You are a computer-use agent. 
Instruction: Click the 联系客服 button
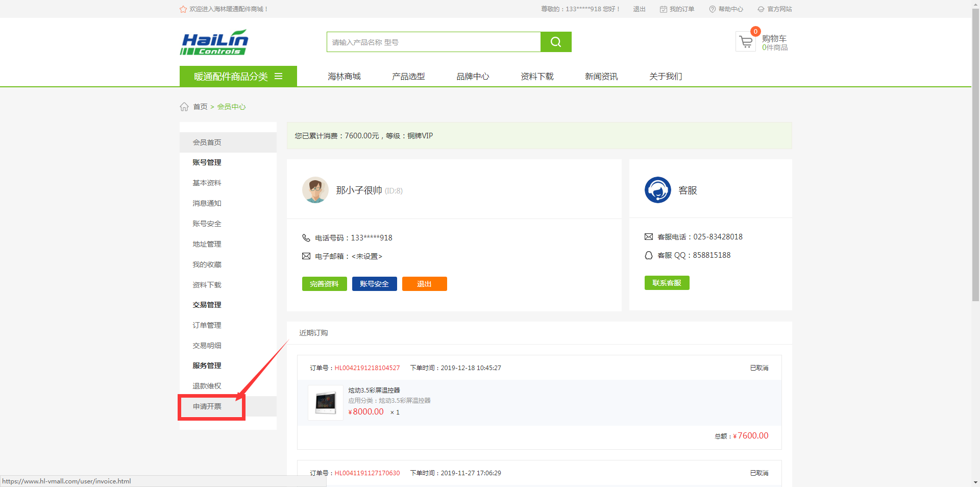coord(667,283)
